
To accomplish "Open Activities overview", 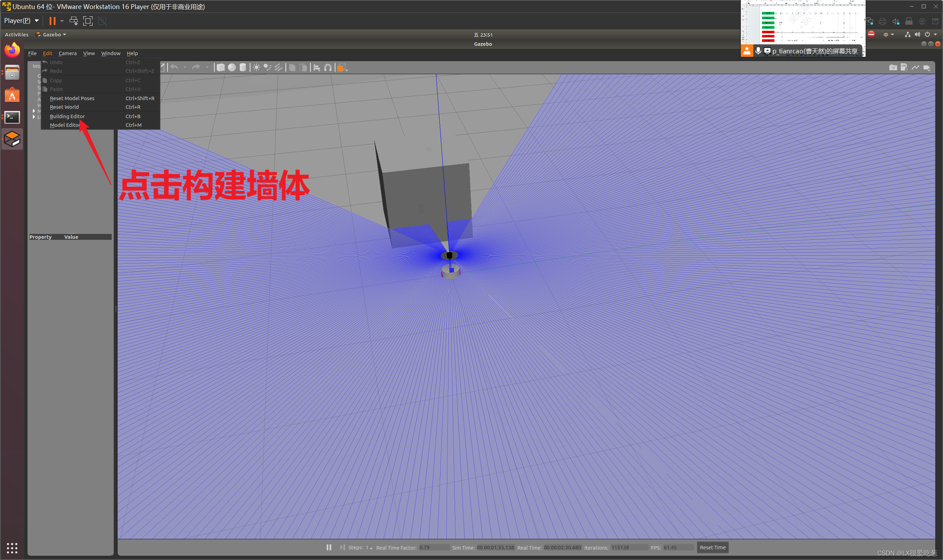I will (17, 34).
